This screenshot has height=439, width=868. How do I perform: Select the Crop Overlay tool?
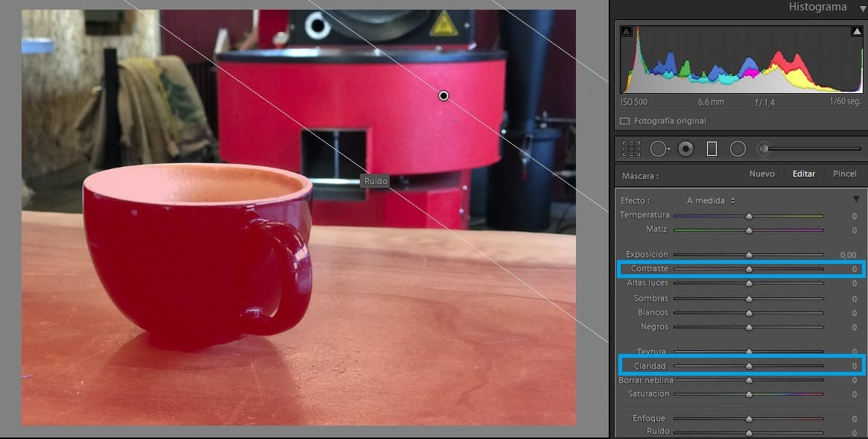631,149
